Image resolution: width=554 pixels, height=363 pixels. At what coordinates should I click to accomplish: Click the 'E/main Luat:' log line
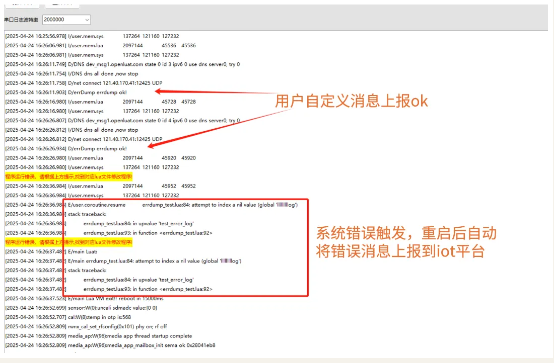51,252
